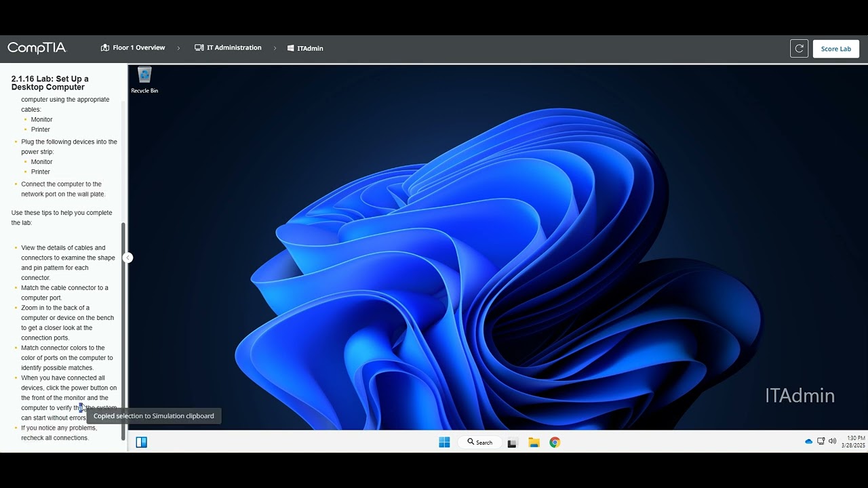Click the 'Match connector colors' tip
Screen dimensions: 868x488
pyautogui.click(x=67, y=358)
